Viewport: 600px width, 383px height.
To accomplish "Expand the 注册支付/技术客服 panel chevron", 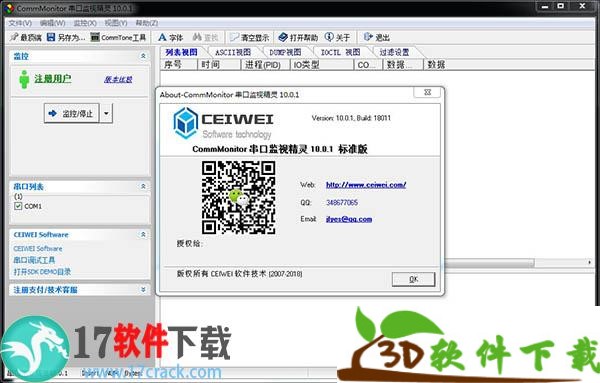I will 143,290.
